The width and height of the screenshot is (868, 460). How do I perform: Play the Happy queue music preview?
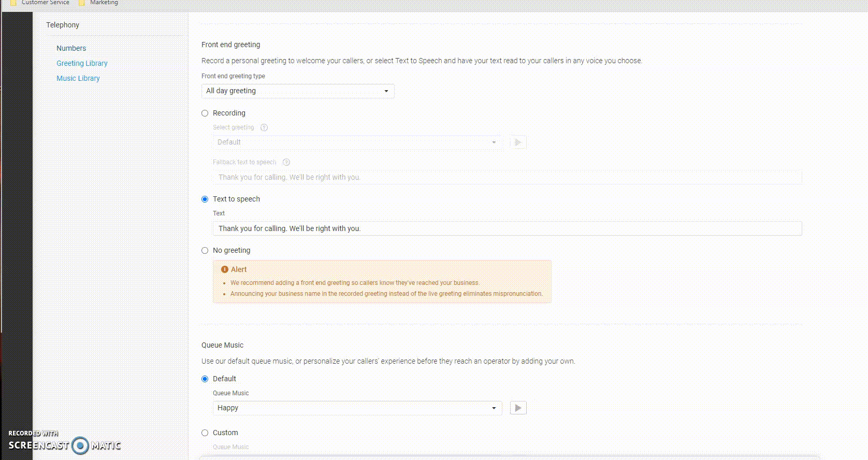518,408
